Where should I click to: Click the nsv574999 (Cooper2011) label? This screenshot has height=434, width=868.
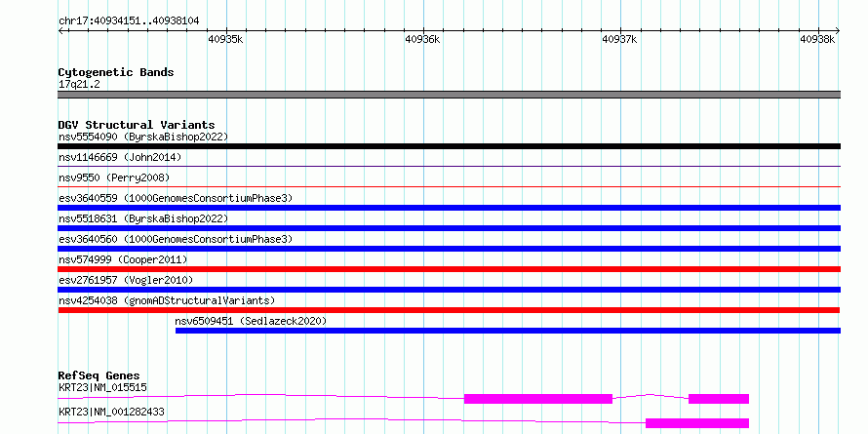pos(123,259)
